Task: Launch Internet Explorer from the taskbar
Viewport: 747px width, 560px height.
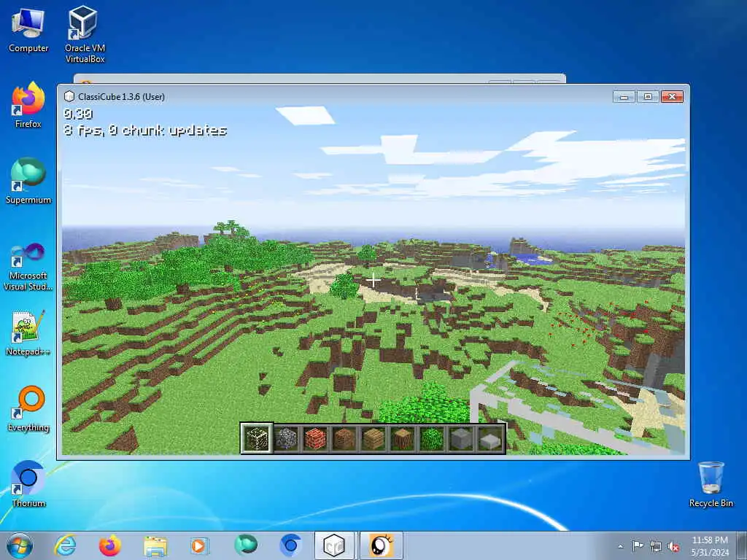Action: (65, 545)
